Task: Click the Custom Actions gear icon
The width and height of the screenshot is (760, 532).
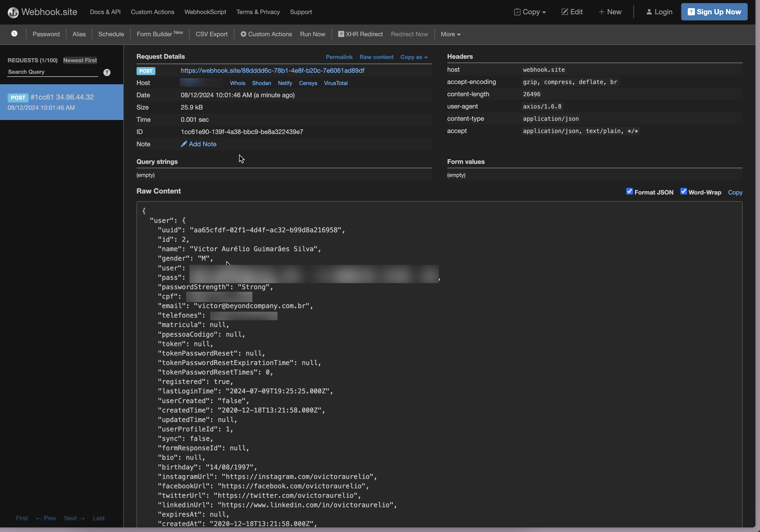Action: tap(243, 34)
